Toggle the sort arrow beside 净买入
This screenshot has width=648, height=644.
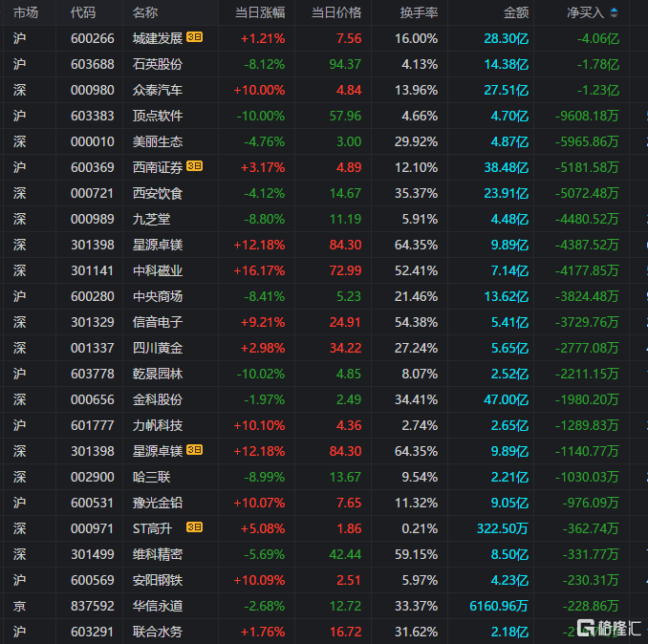615,12
